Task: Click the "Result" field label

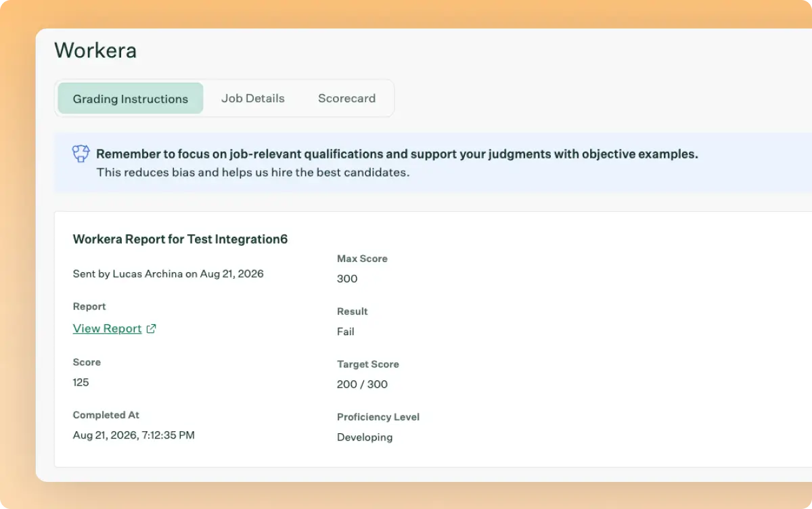Action: (x=352, y=311)
